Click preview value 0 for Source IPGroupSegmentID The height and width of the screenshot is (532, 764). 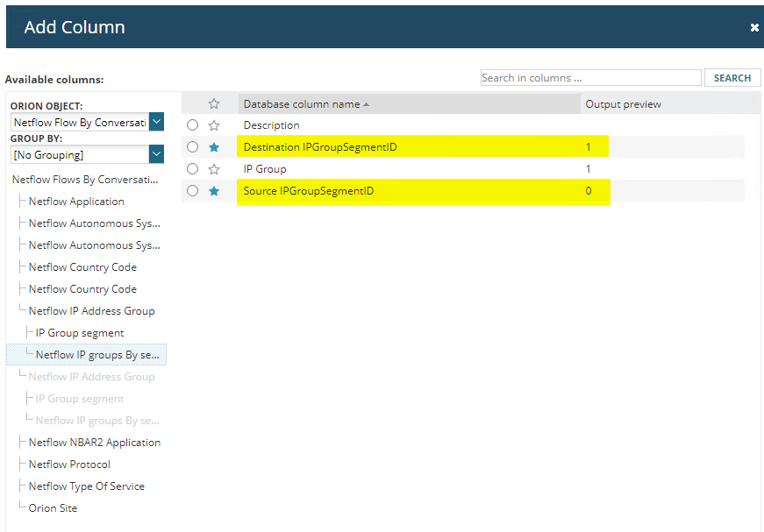tap(589, 191)
